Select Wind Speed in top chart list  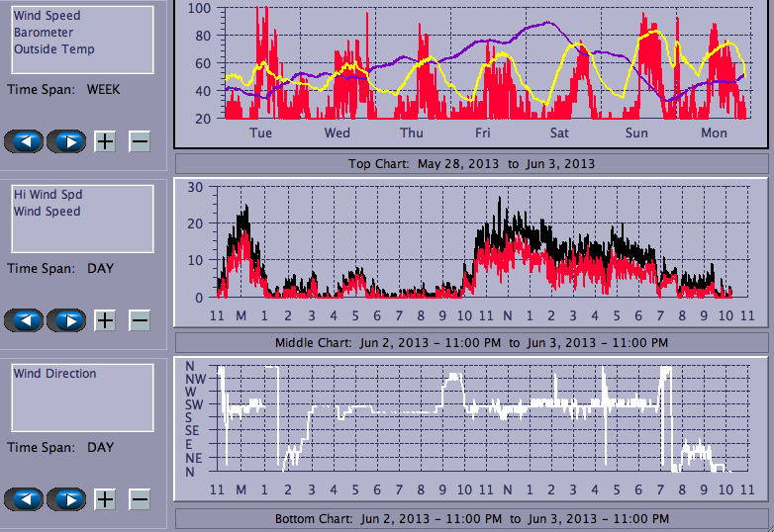(48, 16)
